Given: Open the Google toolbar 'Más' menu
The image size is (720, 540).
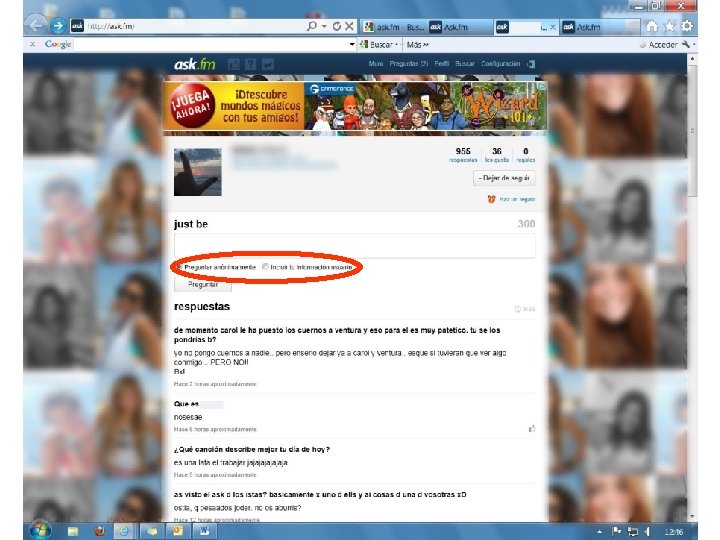Looking at the screenshot, I should (417, 45).
